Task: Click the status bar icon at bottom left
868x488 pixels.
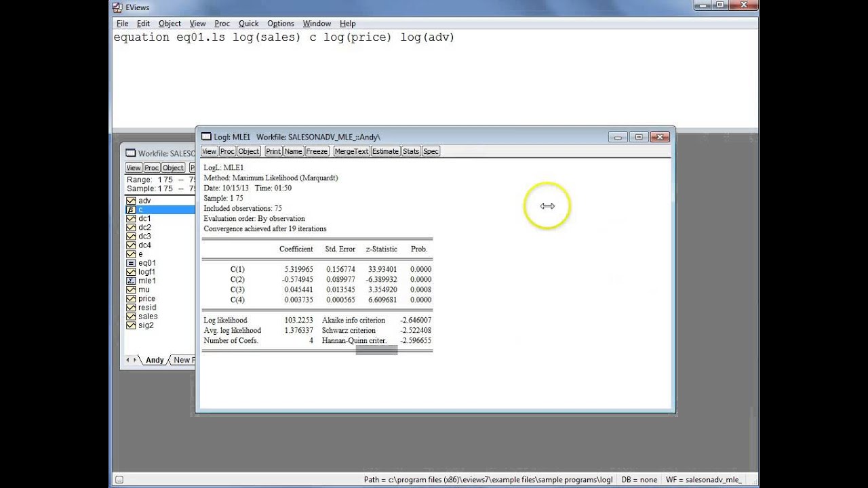Action: pyautogui.click(x=119, y=480)
